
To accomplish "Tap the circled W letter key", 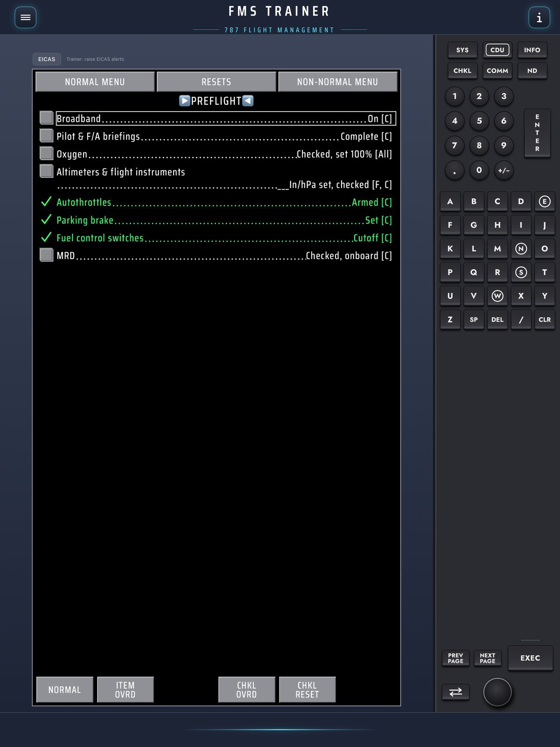I will point(497,296).
